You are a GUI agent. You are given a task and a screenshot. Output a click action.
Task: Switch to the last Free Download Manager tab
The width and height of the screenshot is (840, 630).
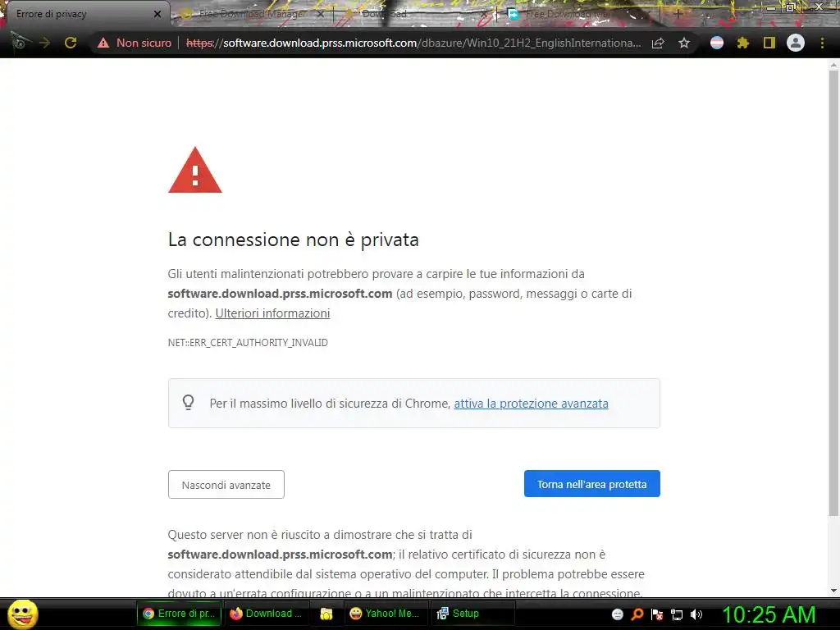point(578,14)
